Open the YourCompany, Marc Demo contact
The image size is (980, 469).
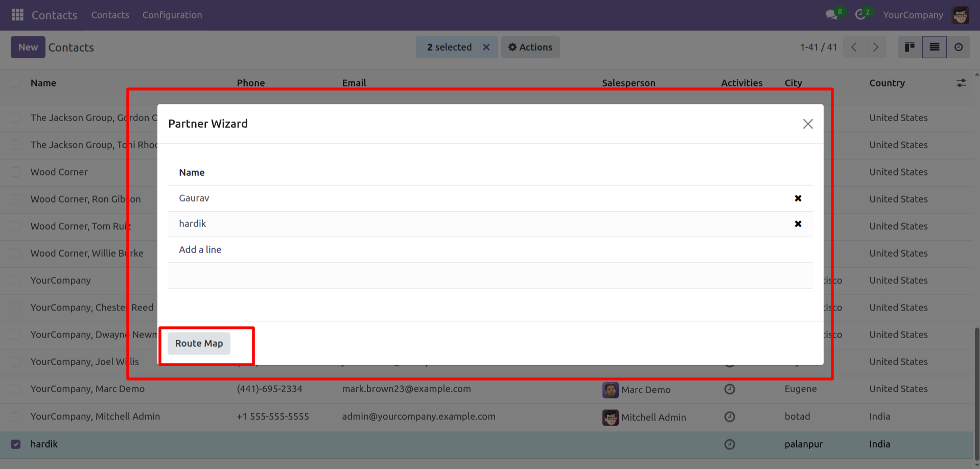[x=87, y=389]
